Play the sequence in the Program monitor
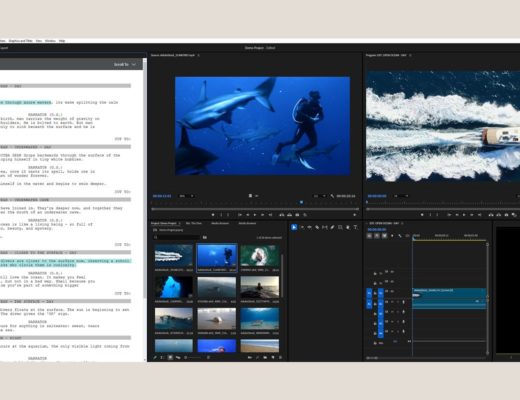Screen dimensions: 520x400 [464, 215]
